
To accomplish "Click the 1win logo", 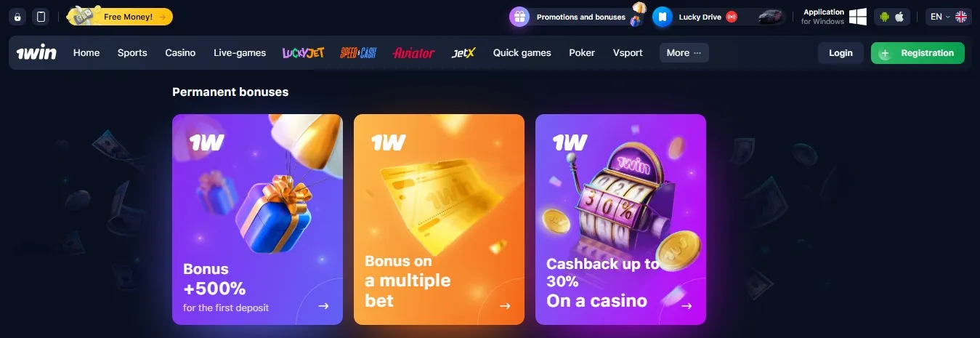I will click(36, 53).
